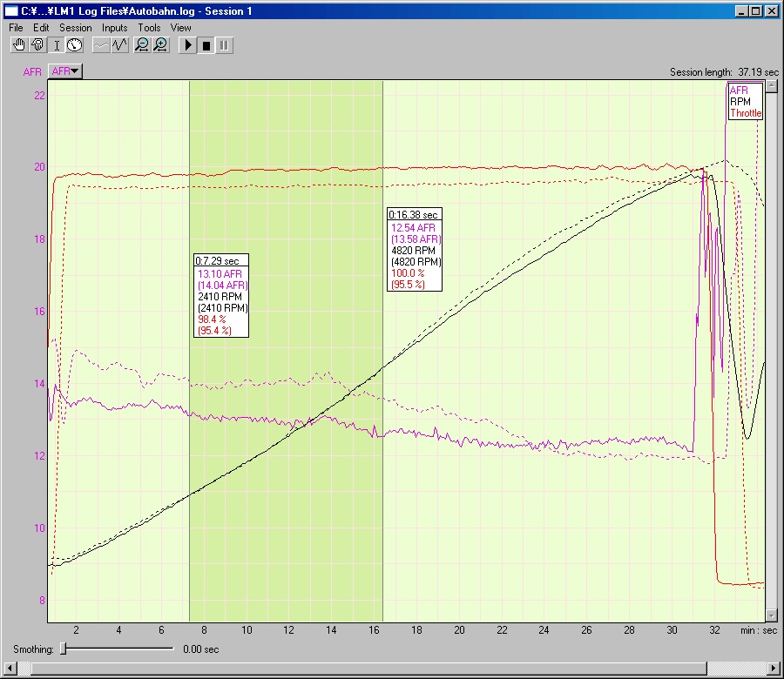Click the vertical scrollbar down arrow

point(772,615)
